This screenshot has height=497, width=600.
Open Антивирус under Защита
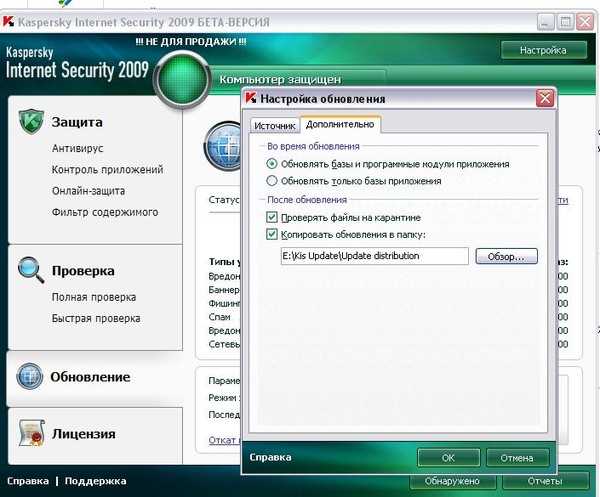click(78, 148)
